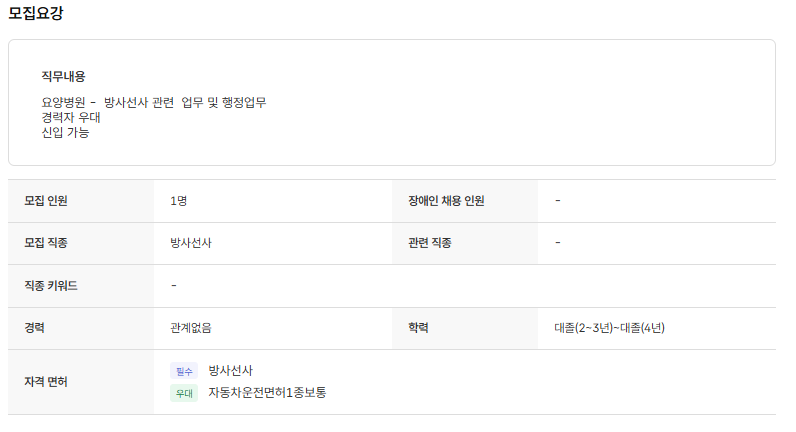Click the 요양병원 job description line

tap(154, 102)
